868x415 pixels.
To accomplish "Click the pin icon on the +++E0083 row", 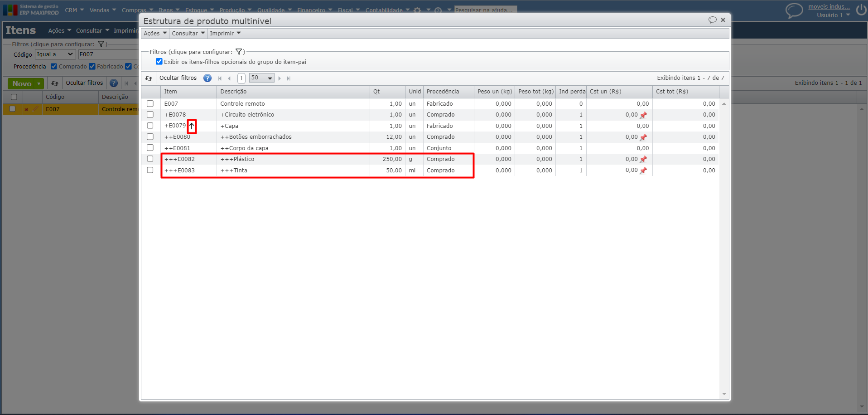I will [x=643, y=171].
